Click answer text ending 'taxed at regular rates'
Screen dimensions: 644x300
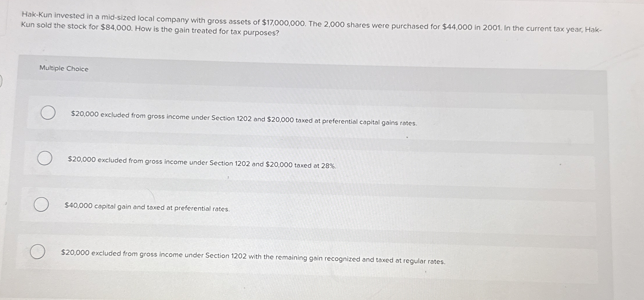click(253, 257)
